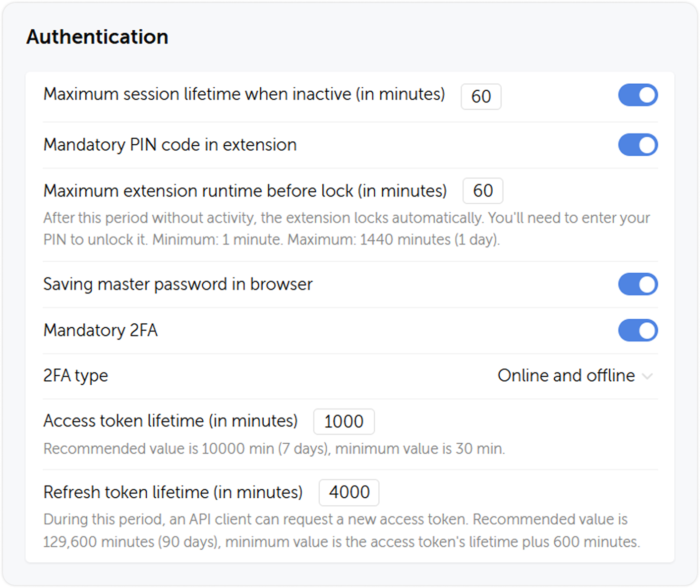Expand the Online and offline selector chevron

[x=646, y=377]
